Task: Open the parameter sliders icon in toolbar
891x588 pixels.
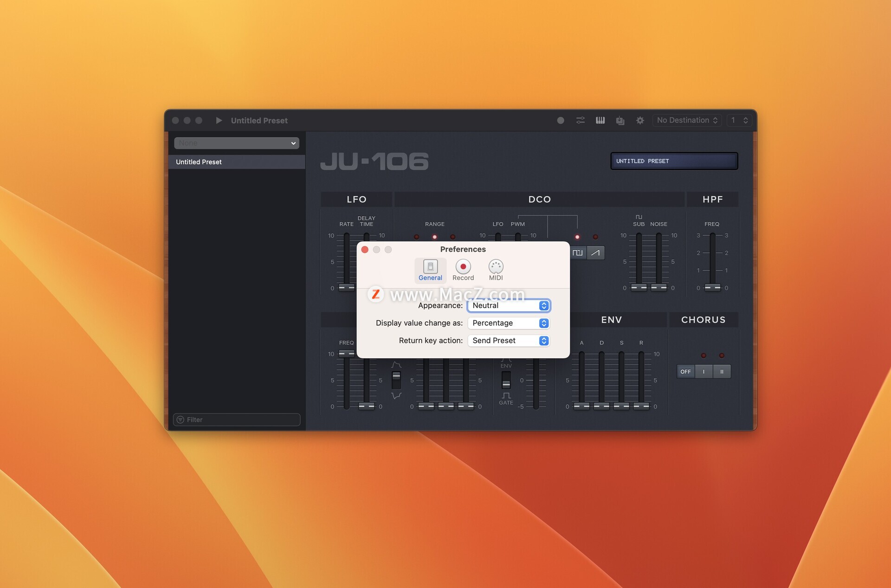Action: 581,121
